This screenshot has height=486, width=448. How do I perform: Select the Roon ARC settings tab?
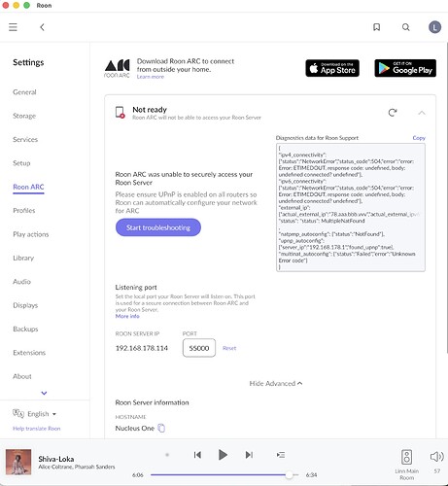point(28,187)
